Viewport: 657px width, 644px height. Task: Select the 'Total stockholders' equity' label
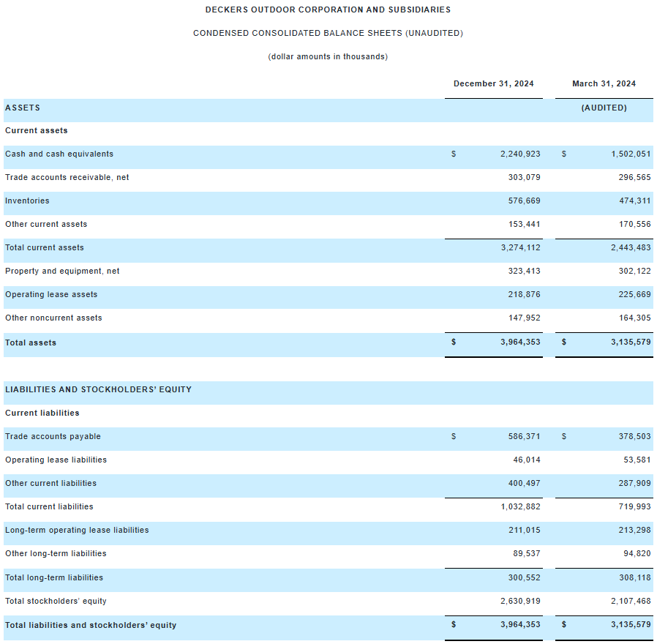point(56,602)
